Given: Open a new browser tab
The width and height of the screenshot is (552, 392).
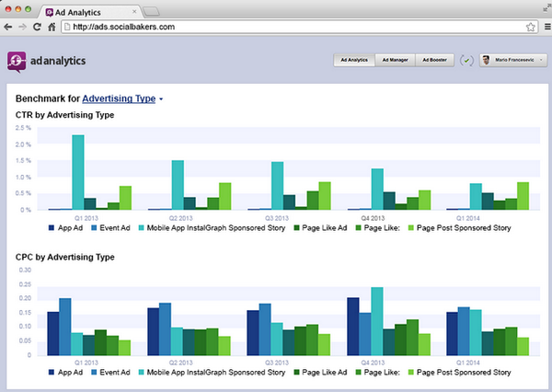Looking at the screenshot, I should click(x=152, y=12).
